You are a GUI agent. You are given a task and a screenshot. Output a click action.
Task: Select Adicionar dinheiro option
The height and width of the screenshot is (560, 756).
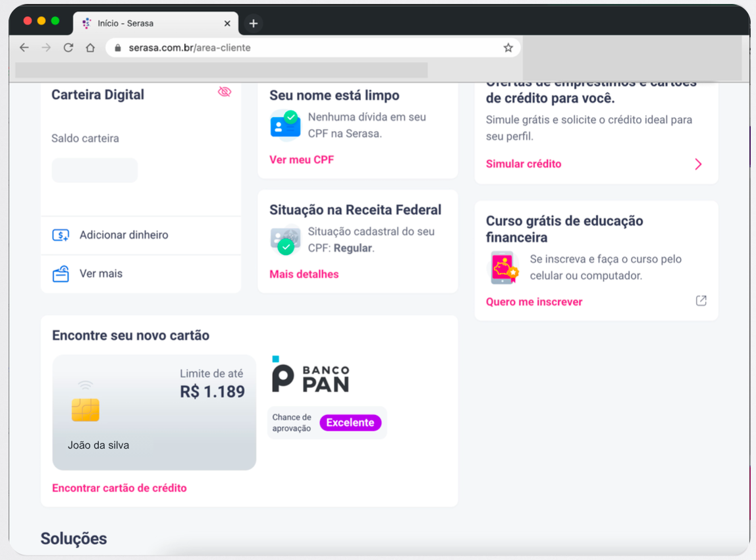(141, 235)
